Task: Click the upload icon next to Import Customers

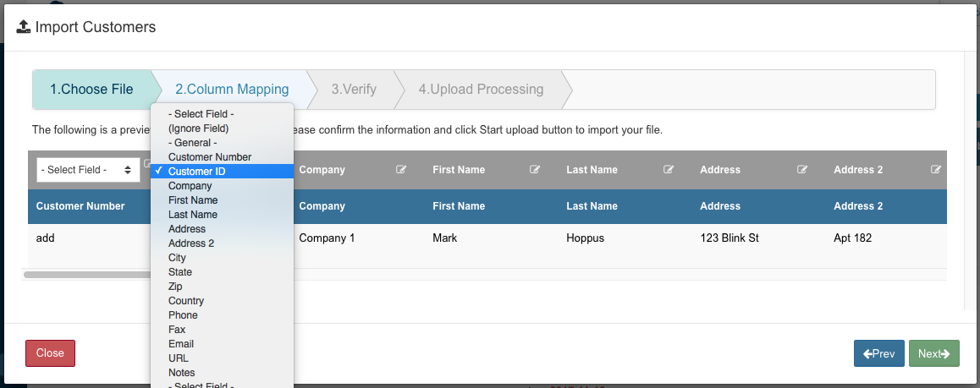Action: (x=24, y=27)
